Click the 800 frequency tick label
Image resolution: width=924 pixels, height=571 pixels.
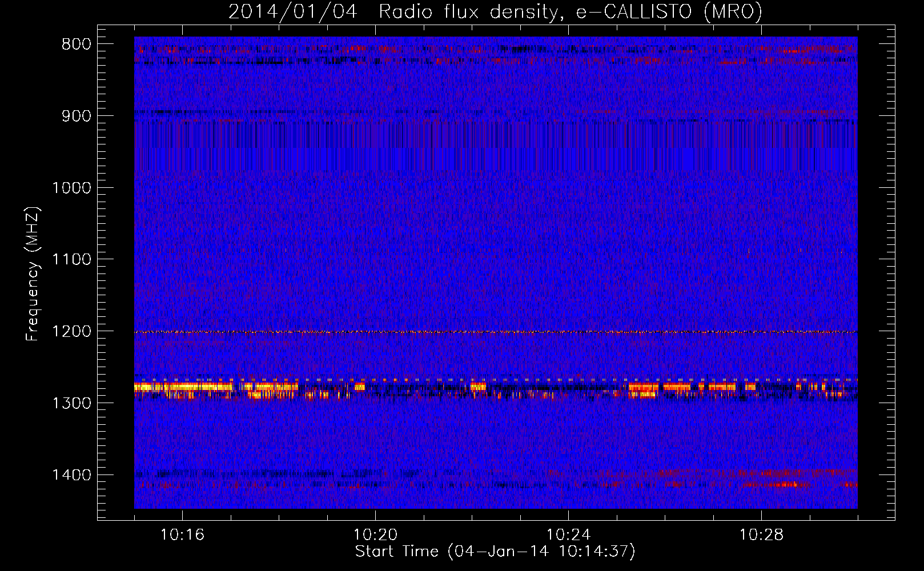pyautogui.click(x=77, y=45)
